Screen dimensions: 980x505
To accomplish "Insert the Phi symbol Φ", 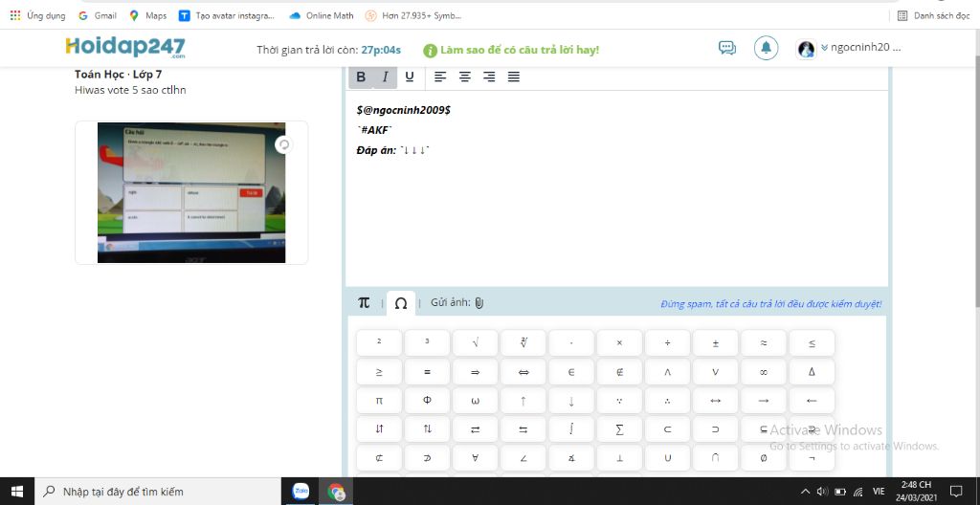I will (428, 401).
